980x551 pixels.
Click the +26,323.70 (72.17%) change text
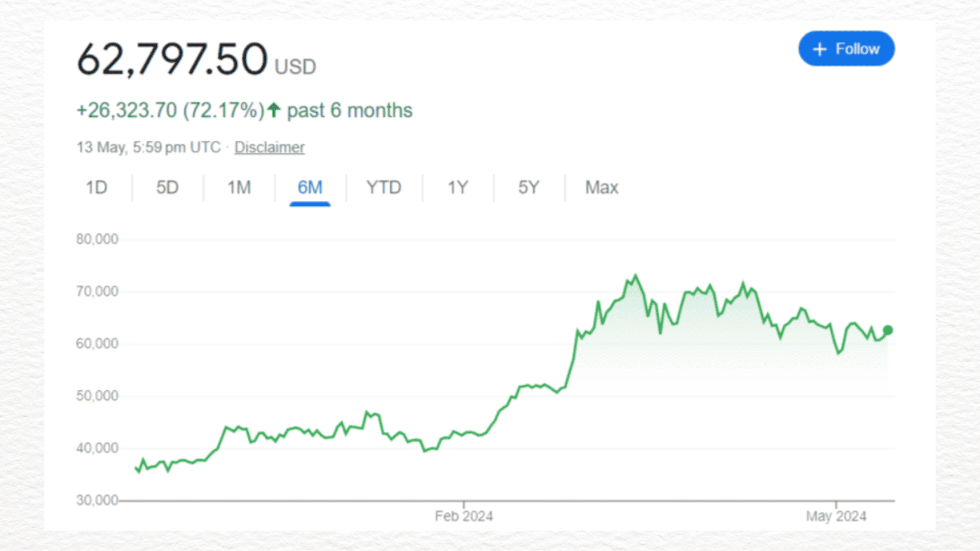click(170, 111)
